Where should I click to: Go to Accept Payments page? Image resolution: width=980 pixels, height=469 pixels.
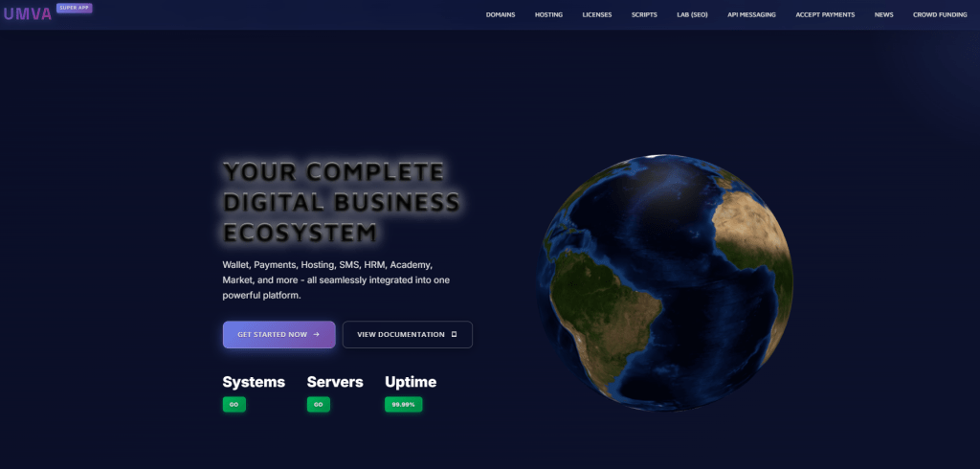[x=825, y=14]
